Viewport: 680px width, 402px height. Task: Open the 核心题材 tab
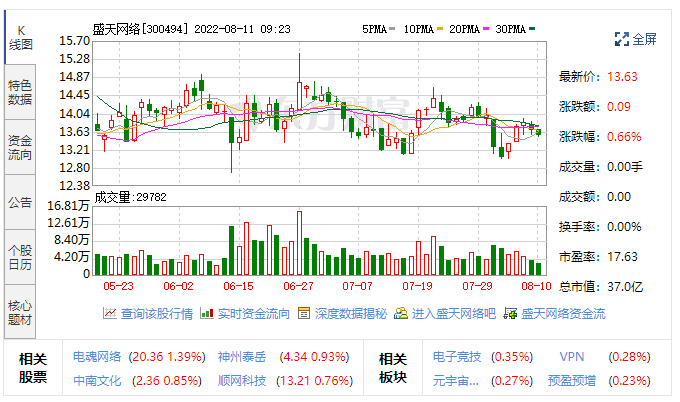point(20,312)
